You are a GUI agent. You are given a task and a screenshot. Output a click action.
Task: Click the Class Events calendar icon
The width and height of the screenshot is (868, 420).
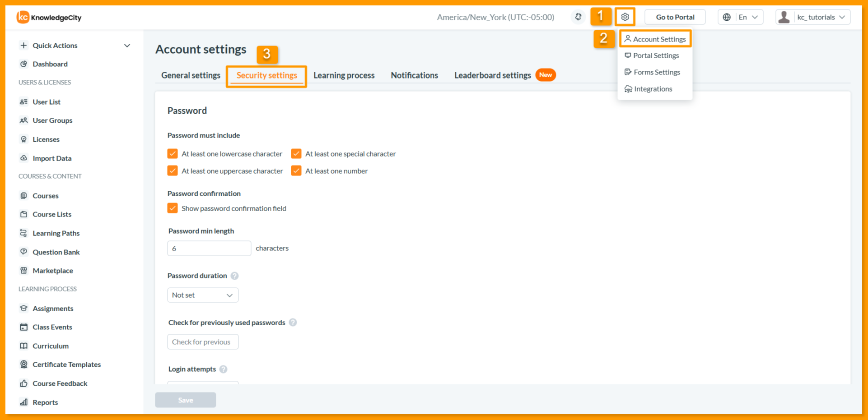24,327
